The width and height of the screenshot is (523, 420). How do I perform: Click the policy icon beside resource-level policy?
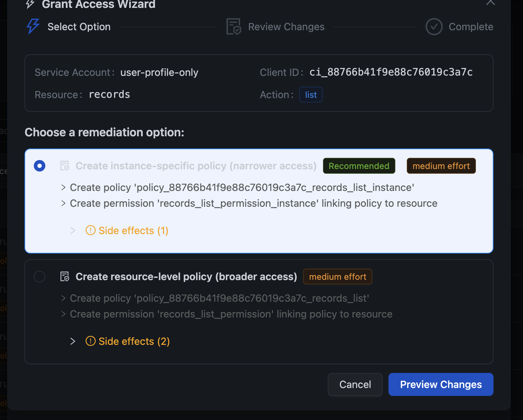click(x=65, y=277)
